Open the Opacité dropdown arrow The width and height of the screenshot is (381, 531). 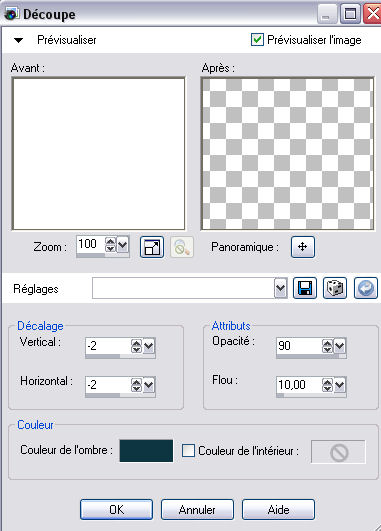pyautogui.click(x=340, y=346)
